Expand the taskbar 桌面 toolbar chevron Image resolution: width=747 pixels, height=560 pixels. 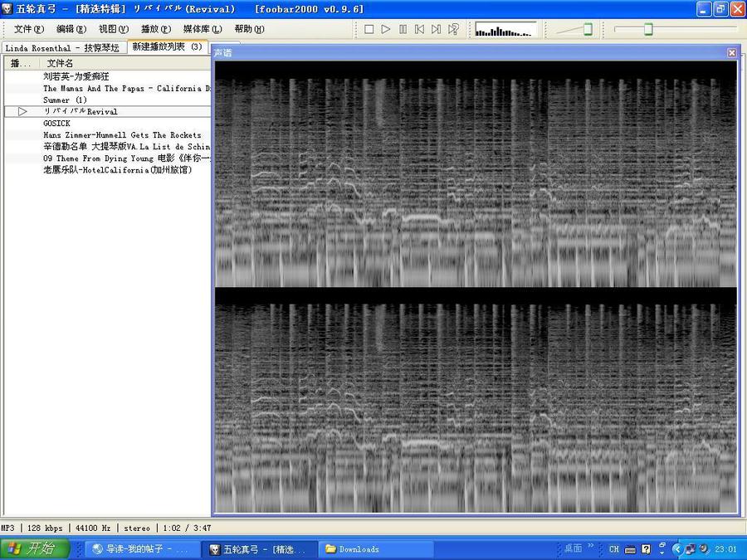591,546
